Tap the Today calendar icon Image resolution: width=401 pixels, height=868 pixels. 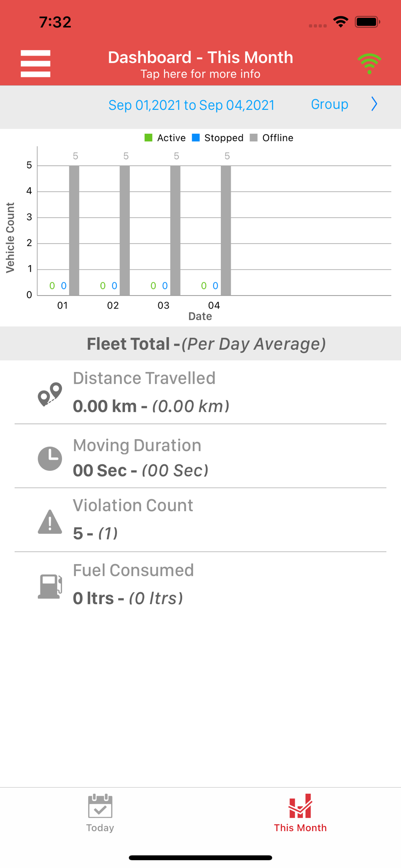pos(100,806)
